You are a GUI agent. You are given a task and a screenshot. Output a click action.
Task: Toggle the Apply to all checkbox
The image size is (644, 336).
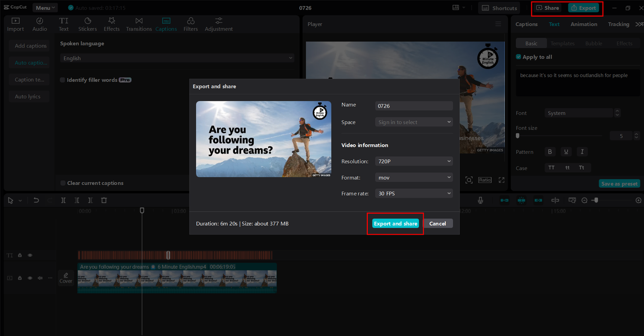click(x=519, y=57)
